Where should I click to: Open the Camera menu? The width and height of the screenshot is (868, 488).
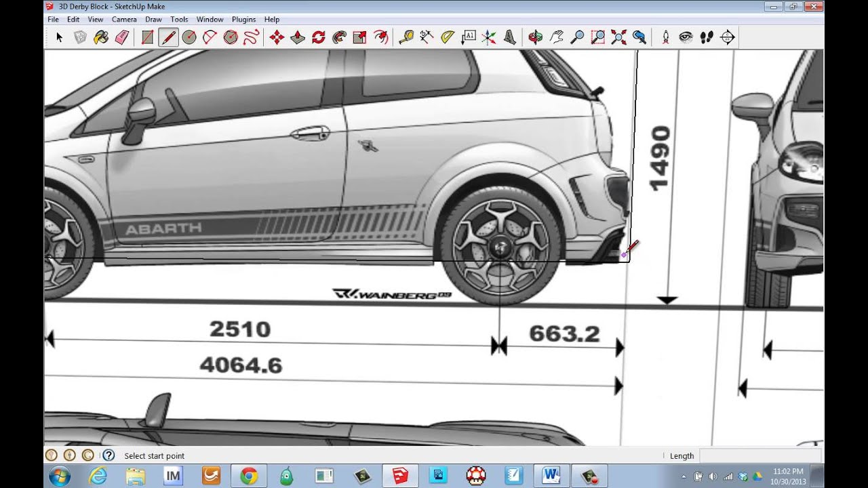point(124,20)
